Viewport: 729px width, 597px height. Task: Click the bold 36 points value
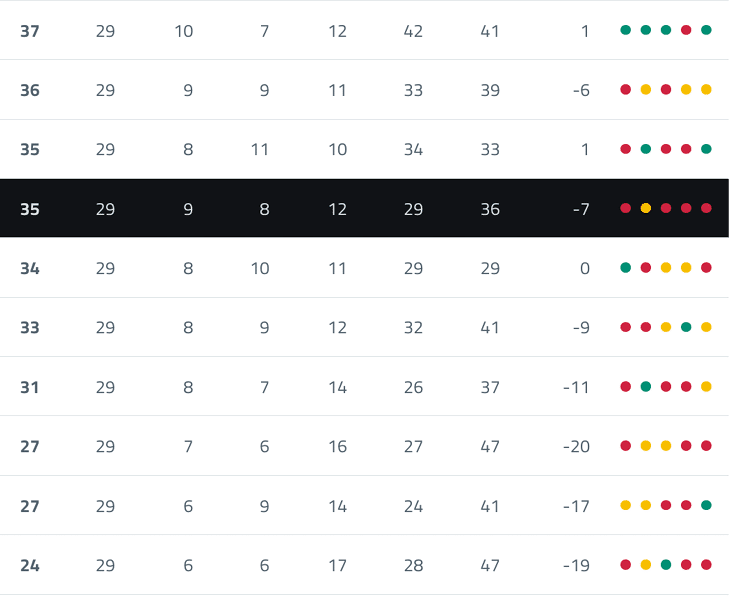(30, 90)
